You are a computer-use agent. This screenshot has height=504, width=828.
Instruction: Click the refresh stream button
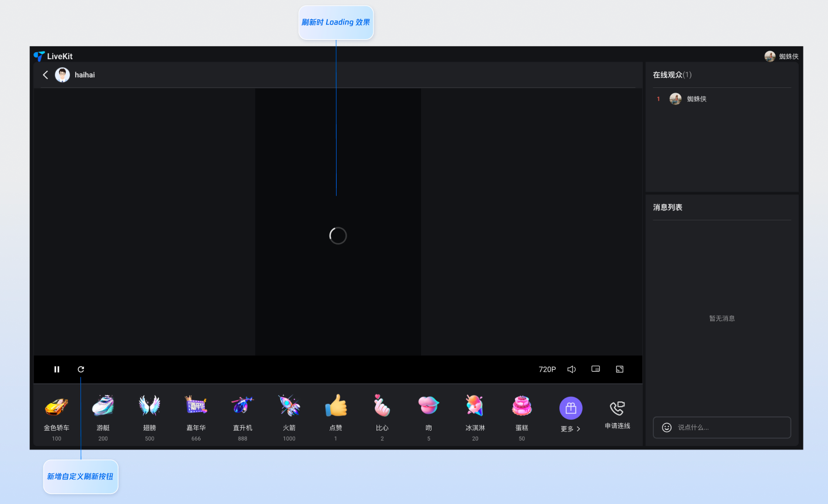81,369
